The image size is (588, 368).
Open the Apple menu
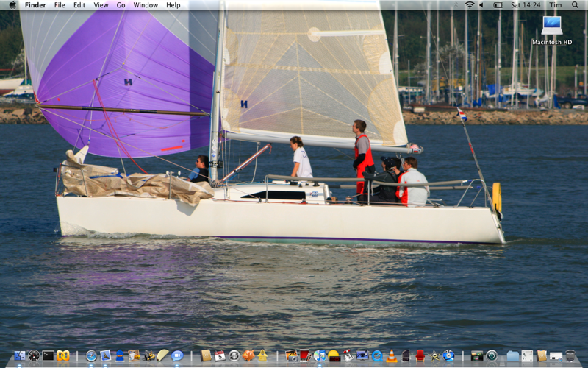[12, 5]
